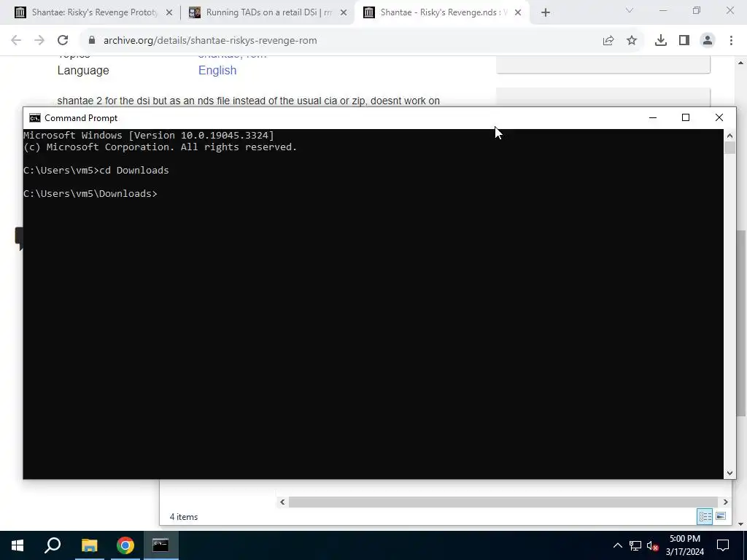Open the Windows Start menu
The height and width of the screenshot is (560, 747).
(x=18, y=545)
